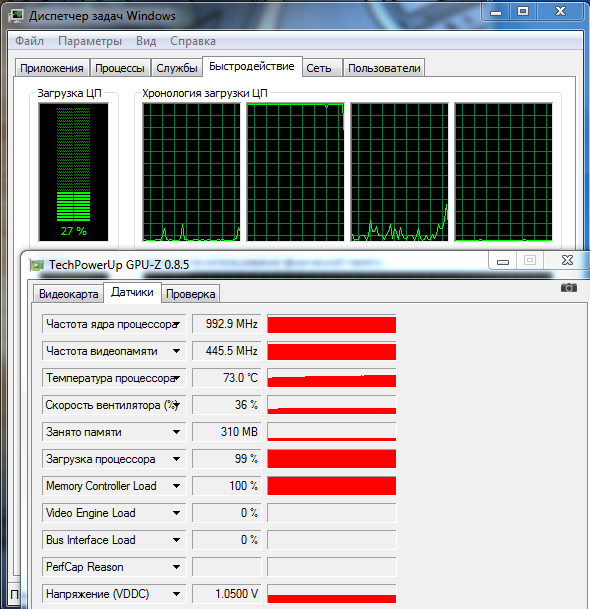Click the Task Manager title bar icon

pos(17,16)
